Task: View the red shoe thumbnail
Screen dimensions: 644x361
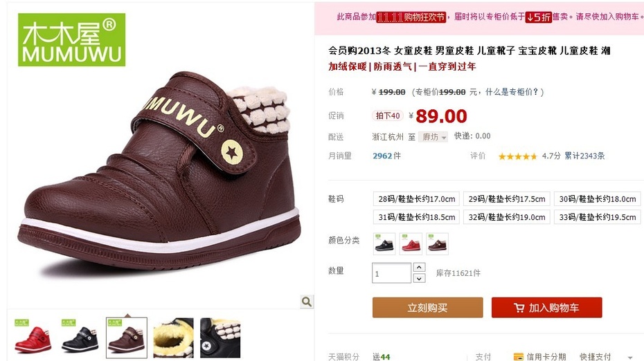Action: click(x=33, y=338)
